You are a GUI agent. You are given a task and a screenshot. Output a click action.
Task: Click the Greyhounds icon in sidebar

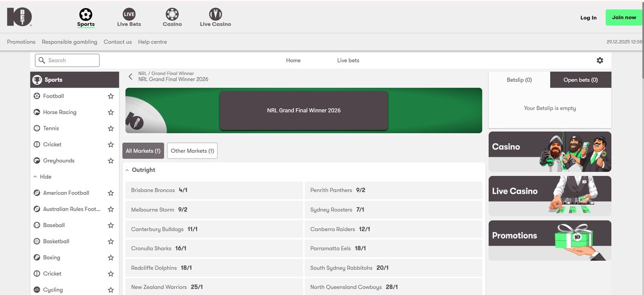(37, 161)
